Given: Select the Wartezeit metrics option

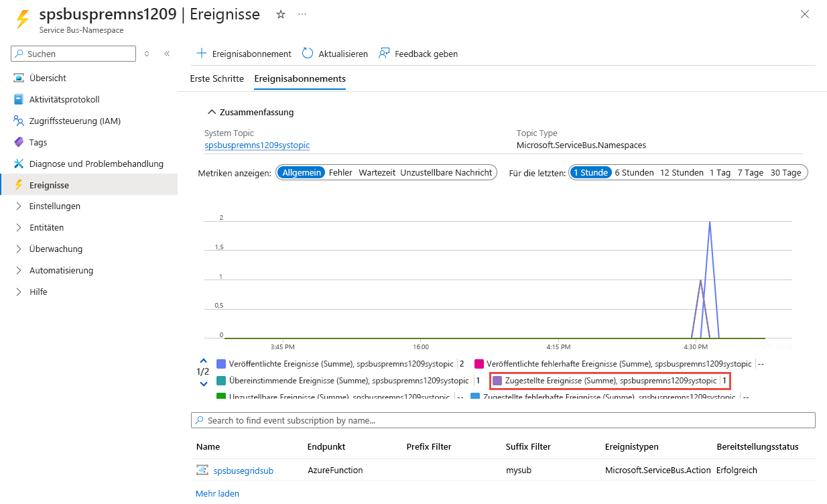Looking at the screenshot, I should click(377, 172).
